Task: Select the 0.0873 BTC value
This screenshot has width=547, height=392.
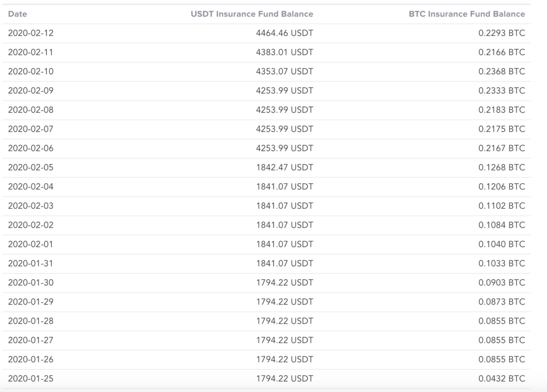Action: 502,302
